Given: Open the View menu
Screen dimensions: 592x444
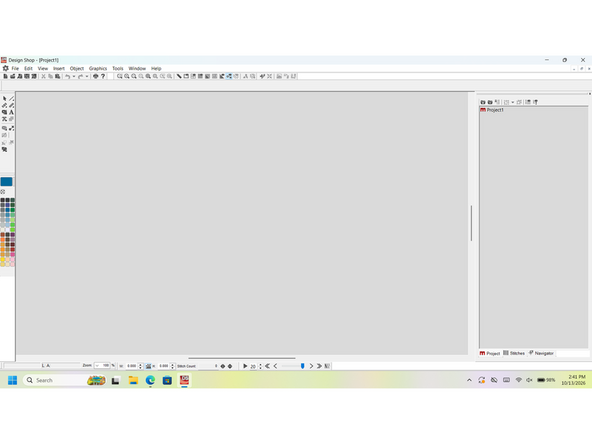Looking at the screenshot, I should tap(43, 68).
